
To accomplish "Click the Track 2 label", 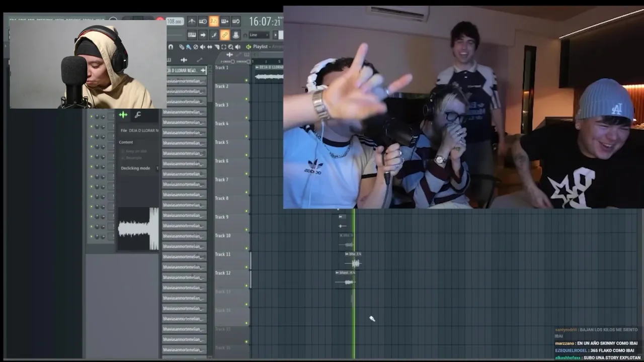I will point(222,86).
